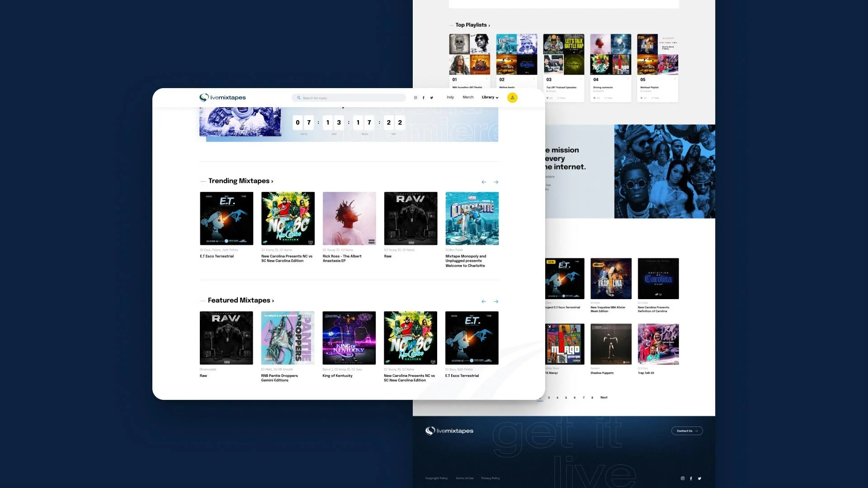868x488 pixels.
Task: Click the footer livemixtapes logo
Action: (x=449, y=431)
